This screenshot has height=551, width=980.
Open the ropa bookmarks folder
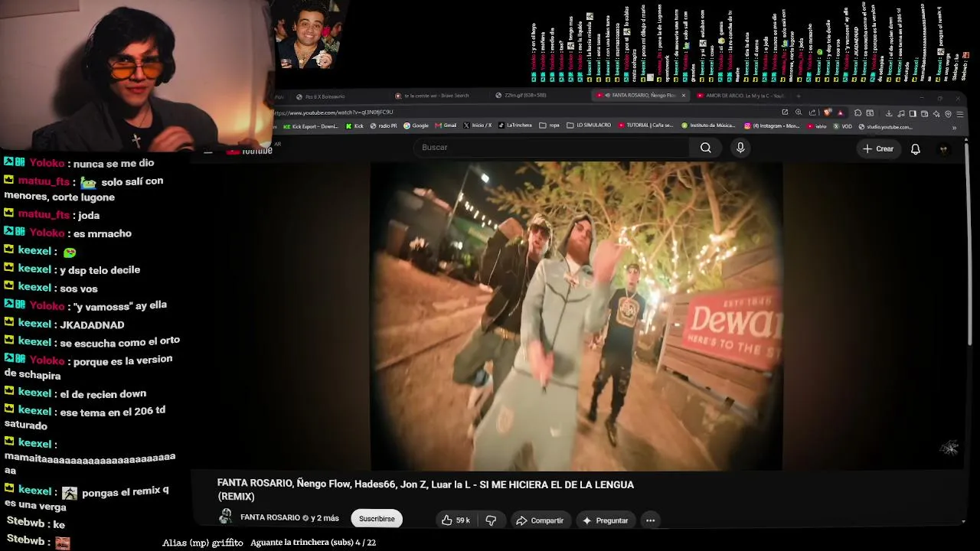550,126
